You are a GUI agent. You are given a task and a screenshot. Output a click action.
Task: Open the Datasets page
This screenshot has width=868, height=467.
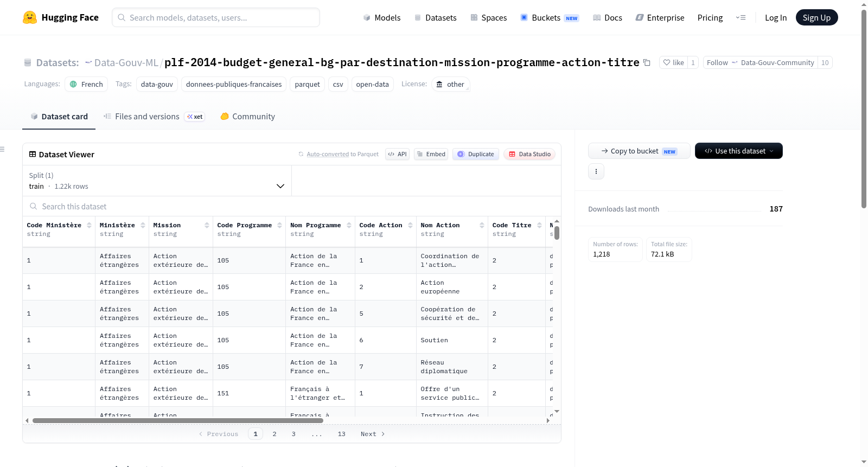pyautogui.click(x=435, y=17)
